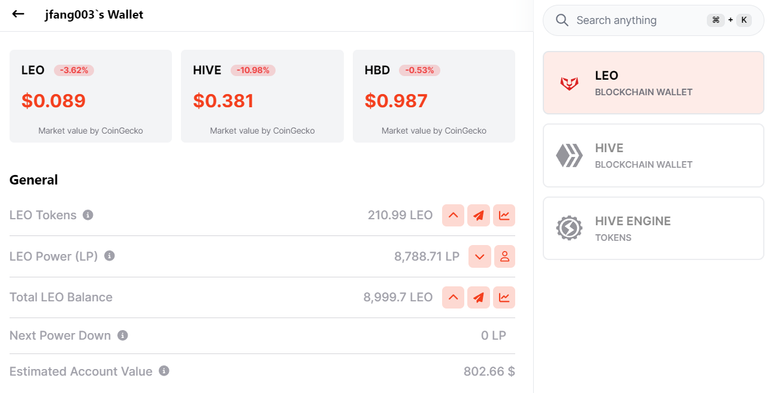
Task: Click the HIVE logo icon
Action: (x=569, y=156)
